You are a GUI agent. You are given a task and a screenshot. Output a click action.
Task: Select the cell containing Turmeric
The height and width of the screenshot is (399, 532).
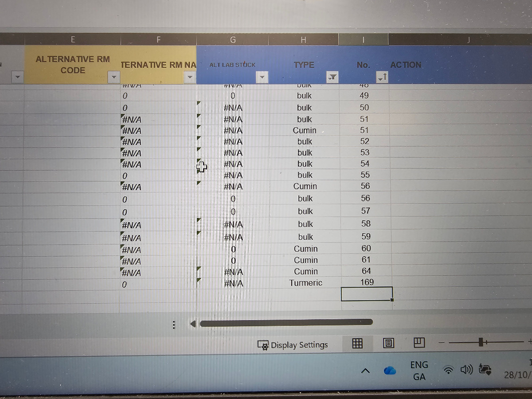[305, 283]
